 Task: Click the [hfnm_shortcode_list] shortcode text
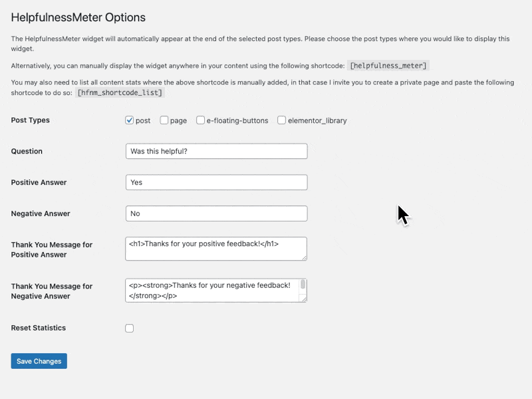point(120,92)
